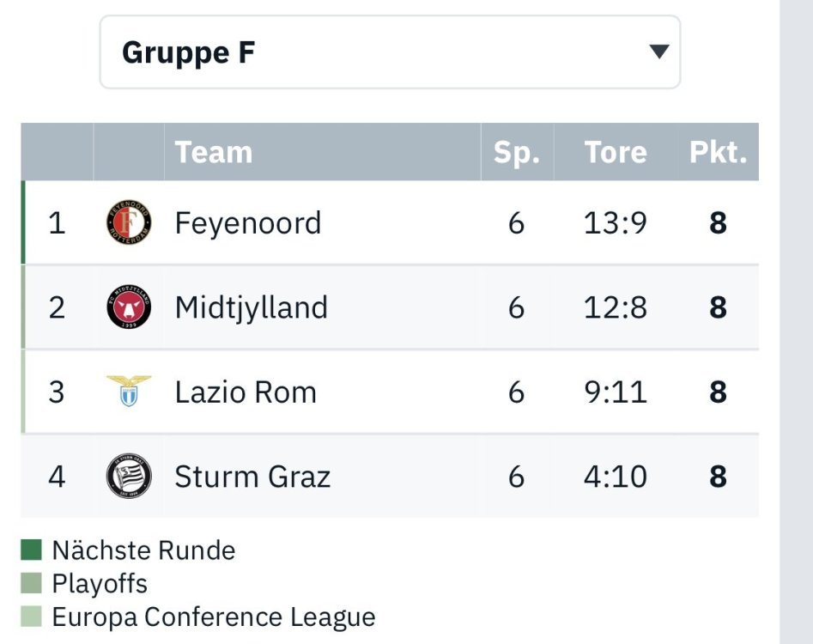The image size is (813, 644).
Task: Open the Midtjylland team link
Action: click(251, 307)
